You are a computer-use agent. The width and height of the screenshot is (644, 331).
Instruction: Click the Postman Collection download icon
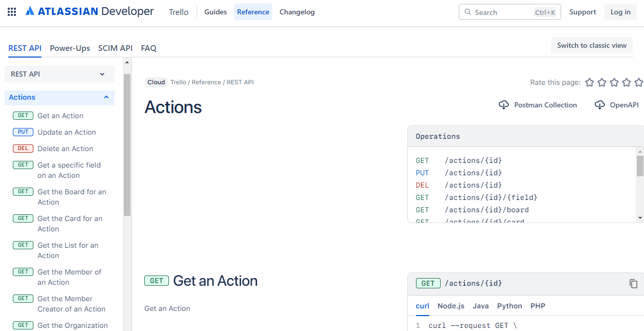pos(504,105)
